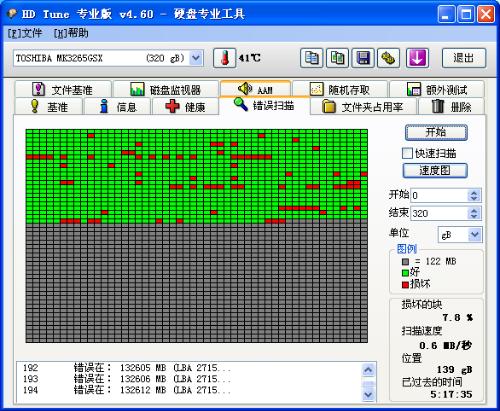The image size is (500, 411).
Task: Open the 文件 menu
Action: pos(25,33)
